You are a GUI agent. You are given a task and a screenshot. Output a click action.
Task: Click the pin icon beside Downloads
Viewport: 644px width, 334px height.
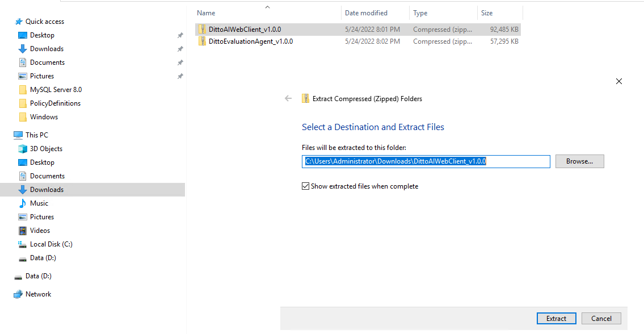point(180,49)
